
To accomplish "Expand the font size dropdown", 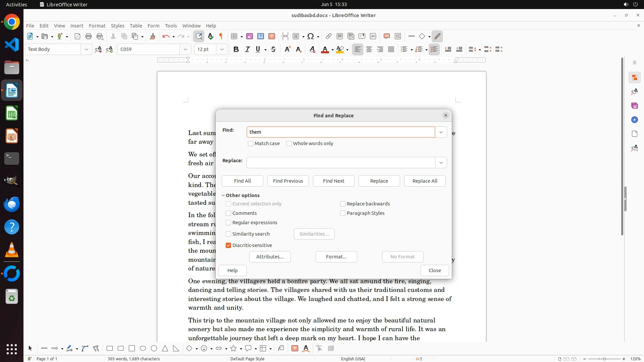I will click(x=222, y=49).
